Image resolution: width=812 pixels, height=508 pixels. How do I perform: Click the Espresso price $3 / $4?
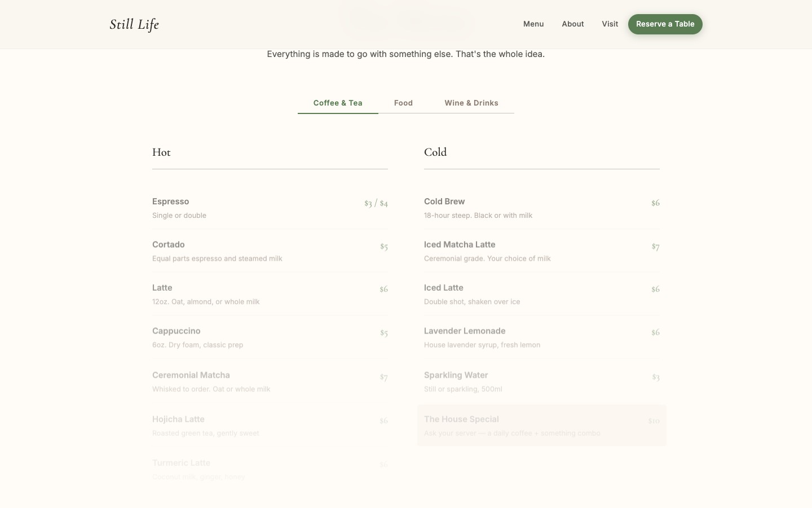click(376, 203)
